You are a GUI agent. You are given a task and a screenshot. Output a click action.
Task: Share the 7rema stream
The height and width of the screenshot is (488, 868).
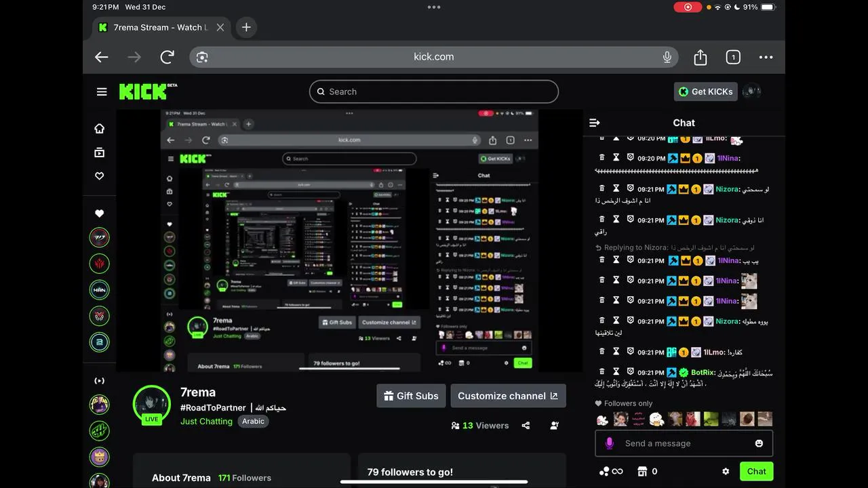526,426
